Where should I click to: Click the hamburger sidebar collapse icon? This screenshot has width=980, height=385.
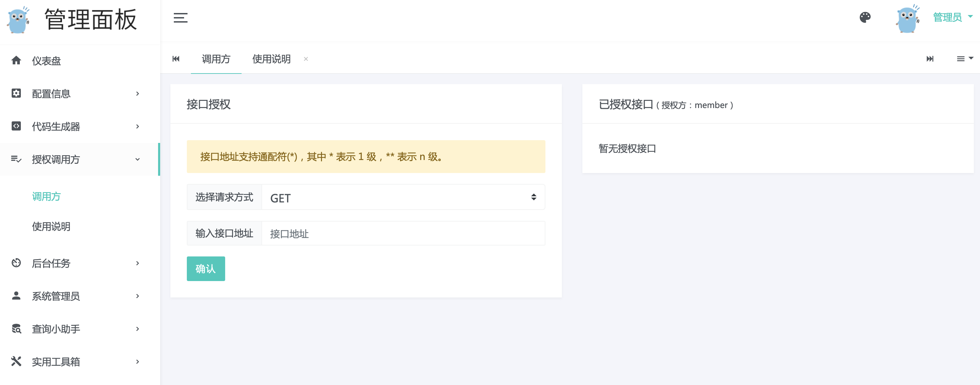pyautogui.click(x=180, y=18)
